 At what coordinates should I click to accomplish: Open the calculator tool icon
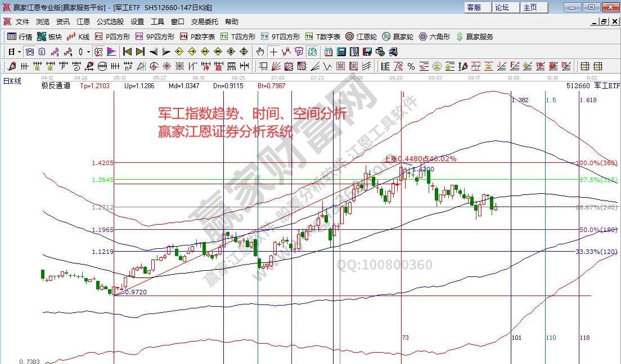pyautogui.click(x=341, y=52)
